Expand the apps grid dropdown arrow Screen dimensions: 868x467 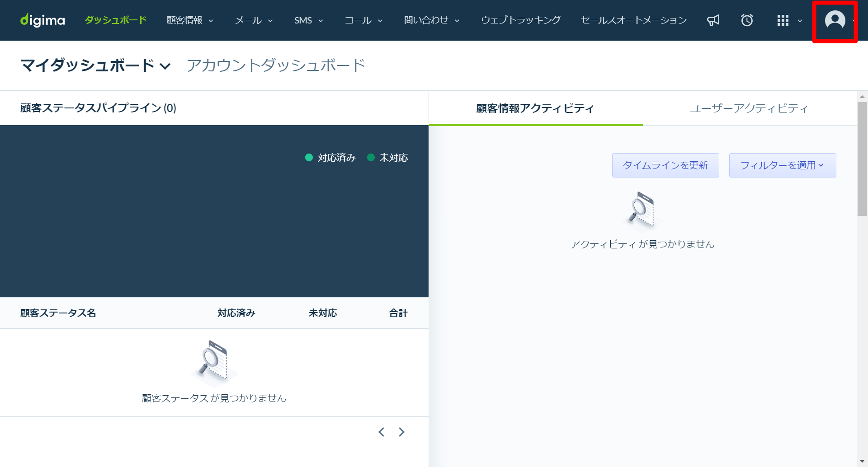pos(800,21)
